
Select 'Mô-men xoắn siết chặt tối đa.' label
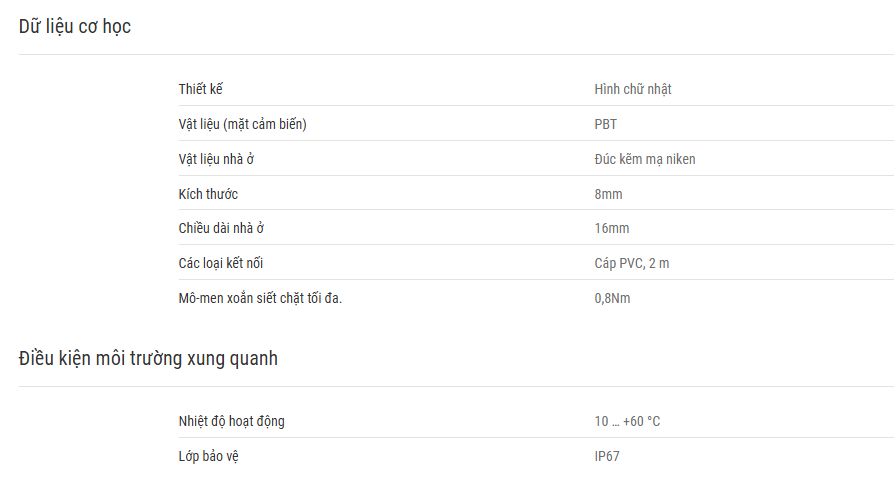click(x=260, y=298)
